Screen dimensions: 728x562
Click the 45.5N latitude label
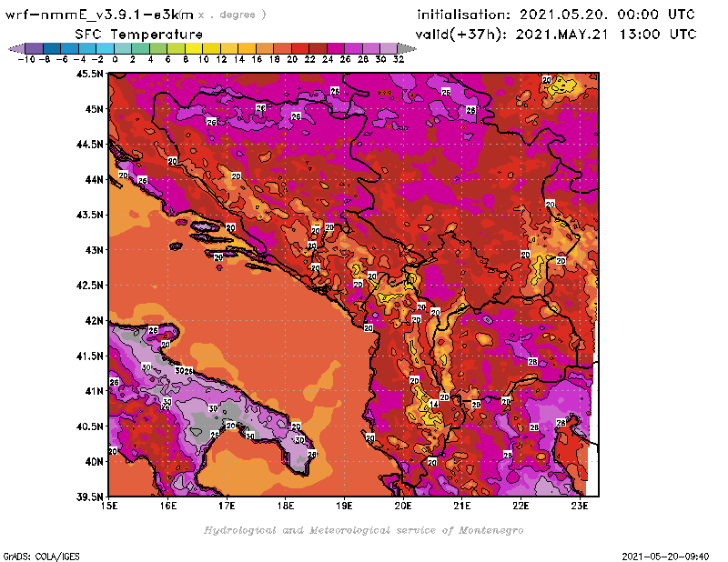pos(89,74)
